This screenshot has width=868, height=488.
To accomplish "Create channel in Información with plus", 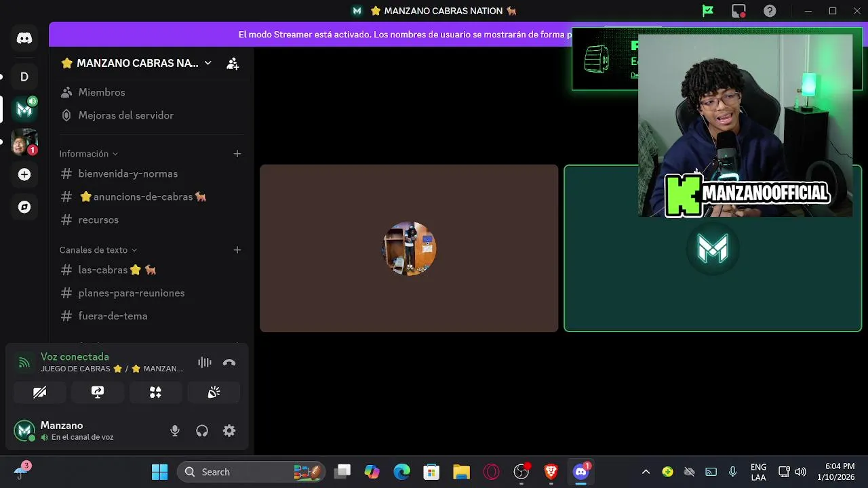I will pyautogui.click(x=237, y=154).
